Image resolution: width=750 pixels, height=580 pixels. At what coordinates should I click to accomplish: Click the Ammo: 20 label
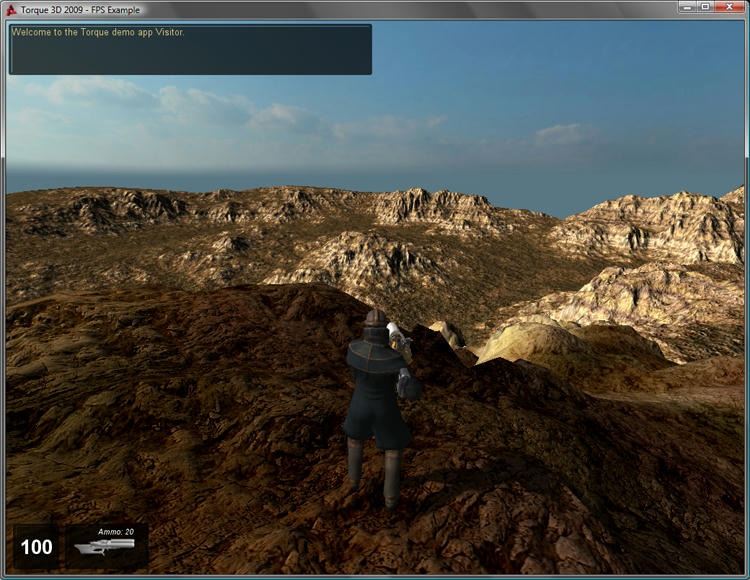coord(115,532)
